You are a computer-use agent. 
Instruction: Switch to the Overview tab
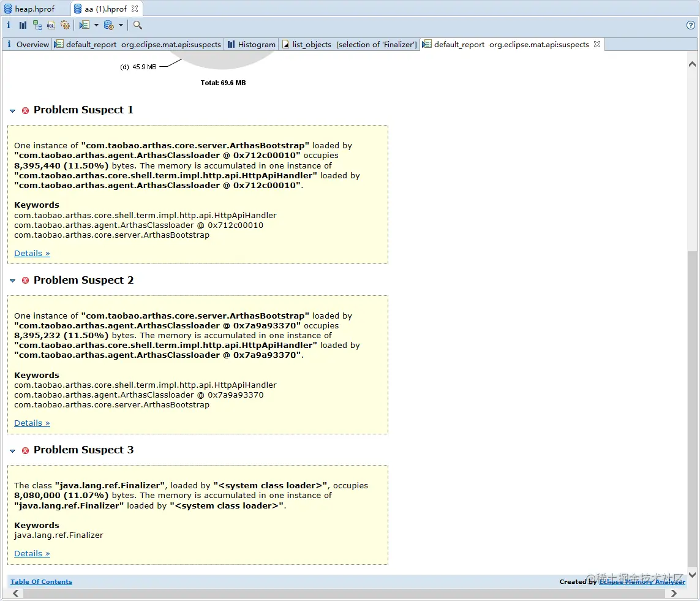pyautogui.click(x=28, y=44)
